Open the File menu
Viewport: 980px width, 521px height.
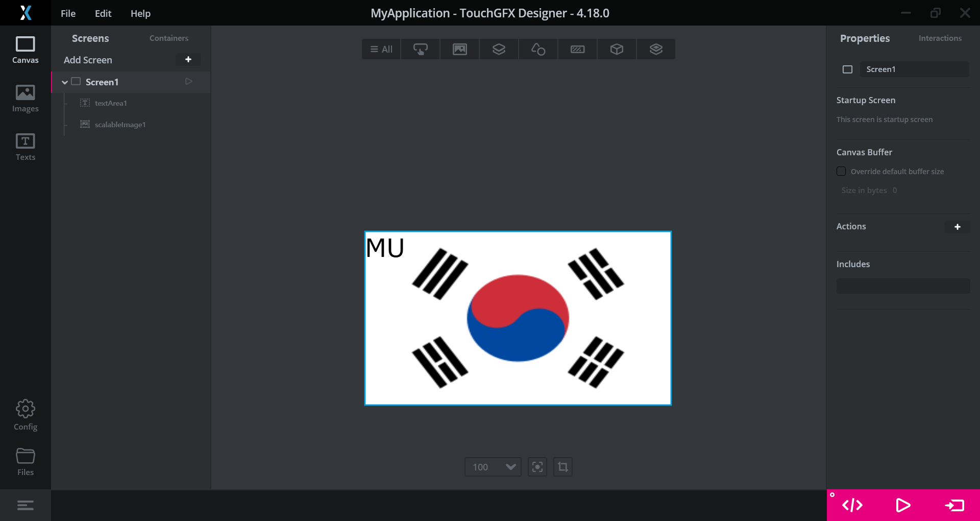(68, 13)
